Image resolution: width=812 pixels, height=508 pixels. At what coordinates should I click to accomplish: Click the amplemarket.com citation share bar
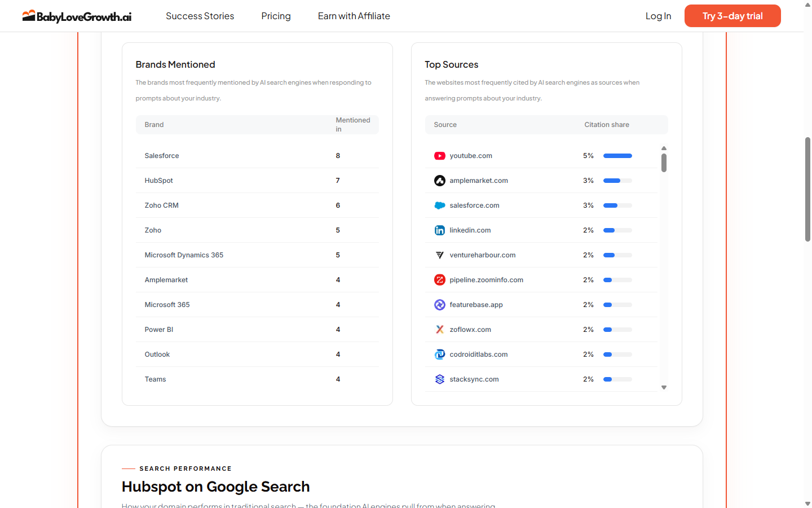[x=617, y=181]
